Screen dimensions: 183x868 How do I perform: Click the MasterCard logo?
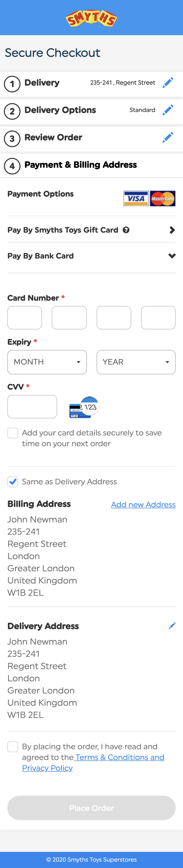(x=163, y=198)
